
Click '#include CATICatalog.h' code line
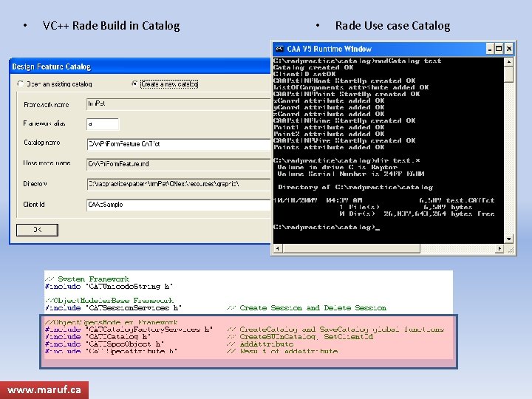(98, 337)
